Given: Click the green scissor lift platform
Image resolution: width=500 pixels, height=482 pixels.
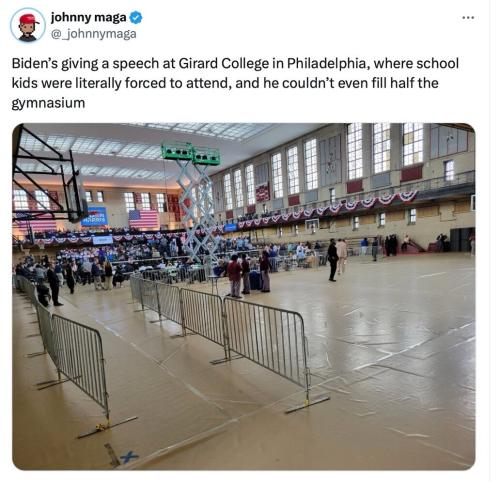Looking at the screenshot, I should click(191, 154).
